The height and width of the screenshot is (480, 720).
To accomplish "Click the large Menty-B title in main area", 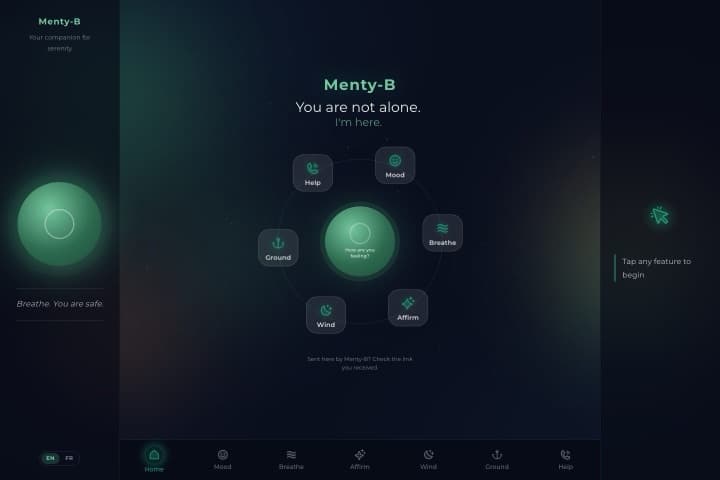I will tap(360, 85).
